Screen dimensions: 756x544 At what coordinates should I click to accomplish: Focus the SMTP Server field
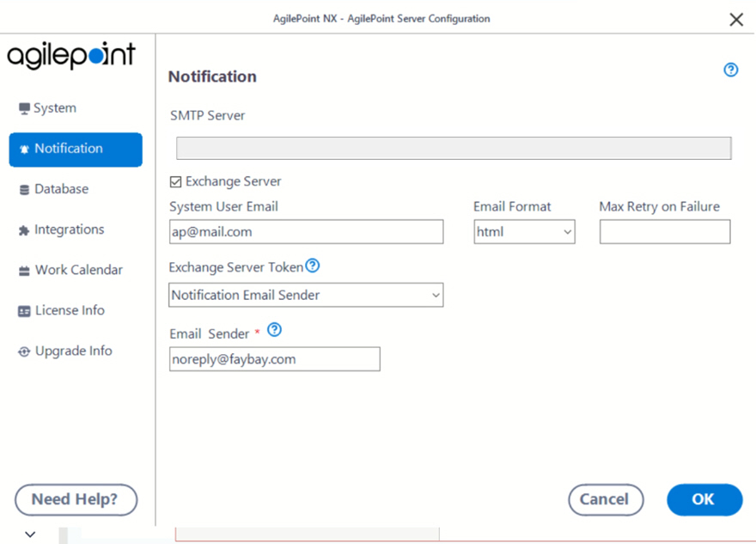coord(454,148)
